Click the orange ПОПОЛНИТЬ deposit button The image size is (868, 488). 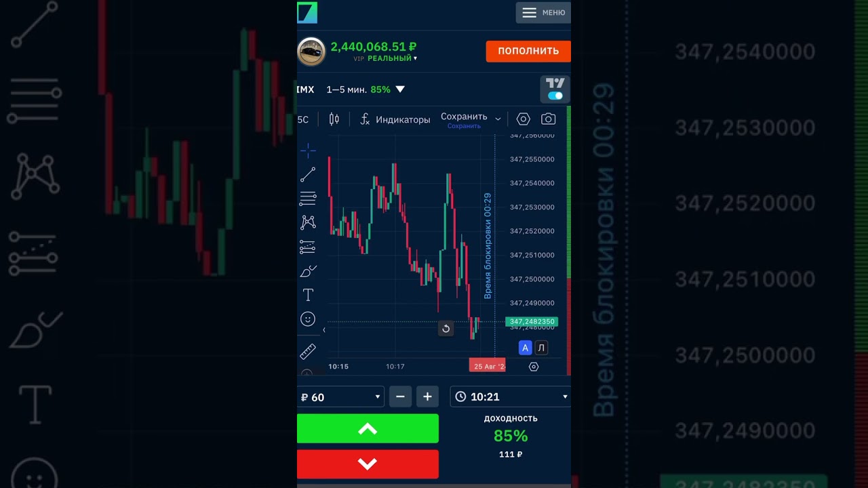click(x=528, y=51)
